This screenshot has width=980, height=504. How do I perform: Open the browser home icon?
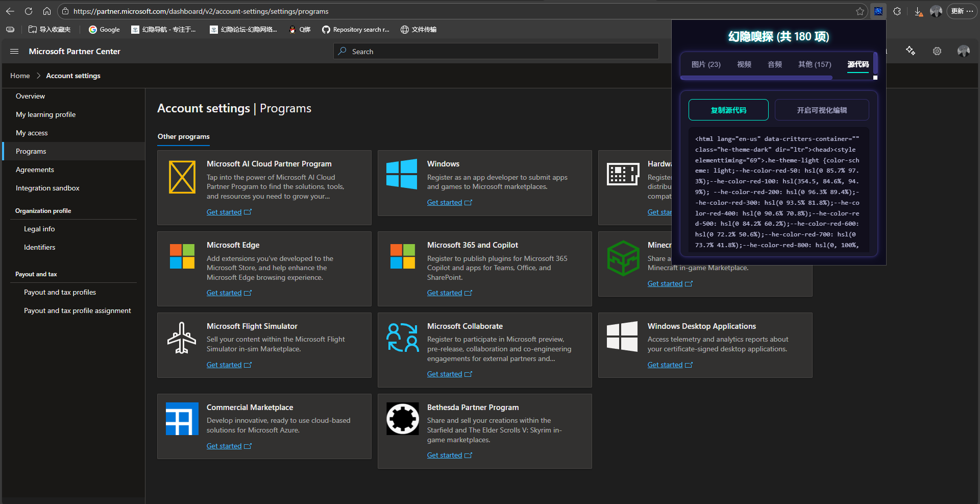(x=47, y=11)
